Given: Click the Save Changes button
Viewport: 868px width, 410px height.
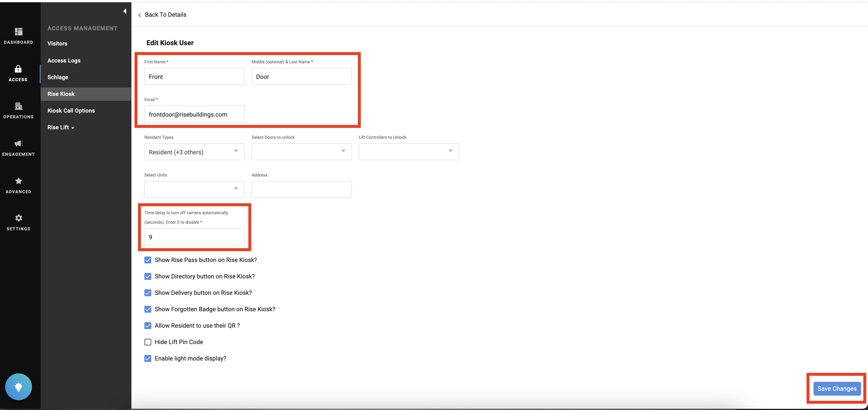Looking at the screenshot, I should coord(837,388).
